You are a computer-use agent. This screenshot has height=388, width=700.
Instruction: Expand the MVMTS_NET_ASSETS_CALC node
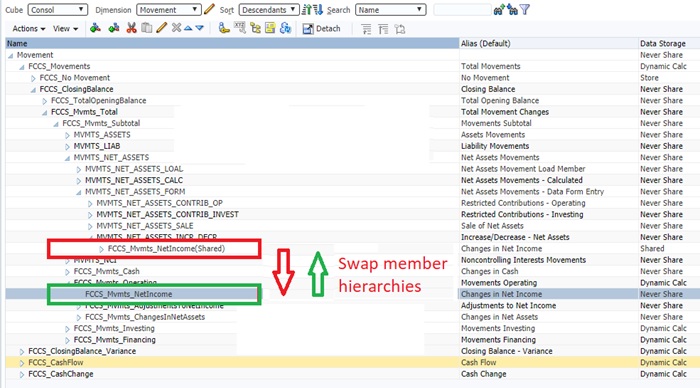pyautogui.click(x=79, y=181)
